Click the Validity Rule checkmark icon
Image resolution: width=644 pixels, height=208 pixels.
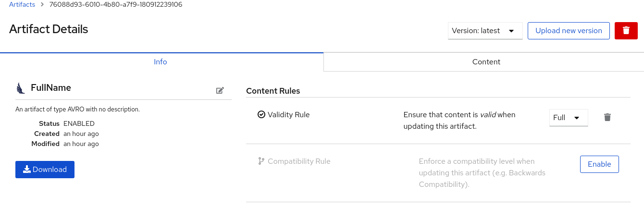[x=261, y=114]
